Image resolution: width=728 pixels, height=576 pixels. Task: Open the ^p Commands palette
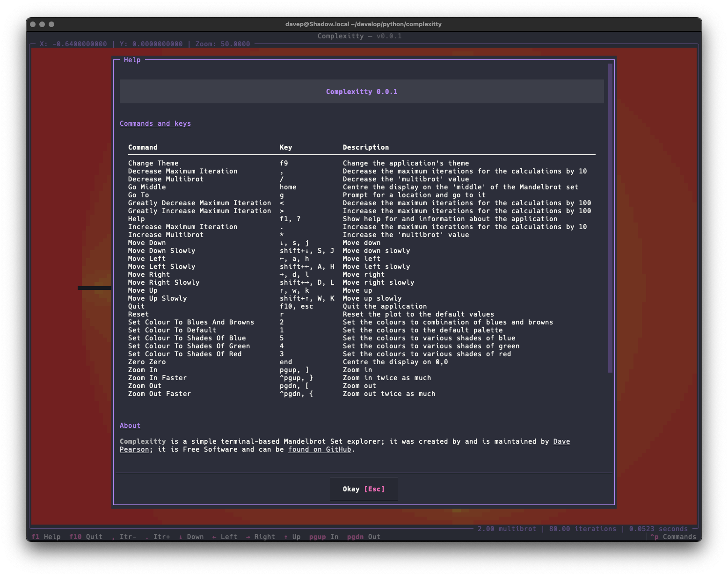(x=673, y=537)
